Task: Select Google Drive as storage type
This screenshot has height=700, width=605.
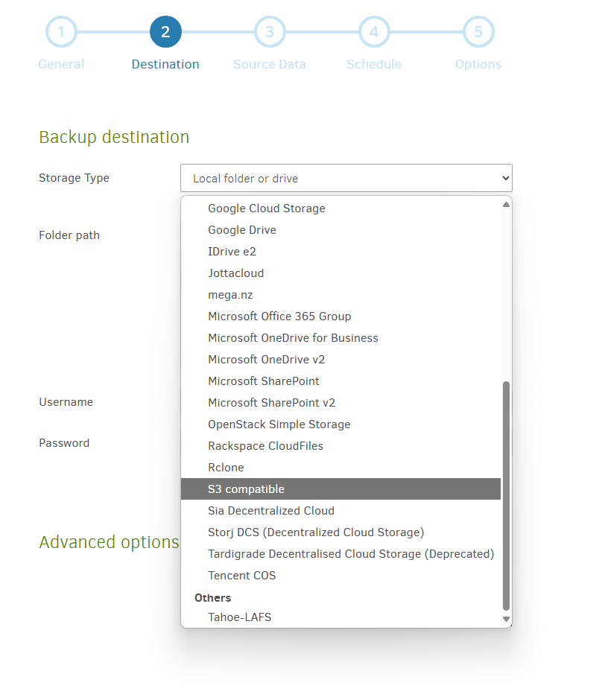Action: pyautogui.click(x=241, y=229)
